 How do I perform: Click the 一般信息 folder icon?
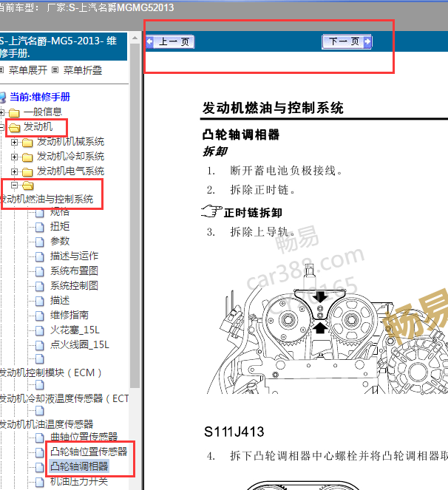(14, 112)
